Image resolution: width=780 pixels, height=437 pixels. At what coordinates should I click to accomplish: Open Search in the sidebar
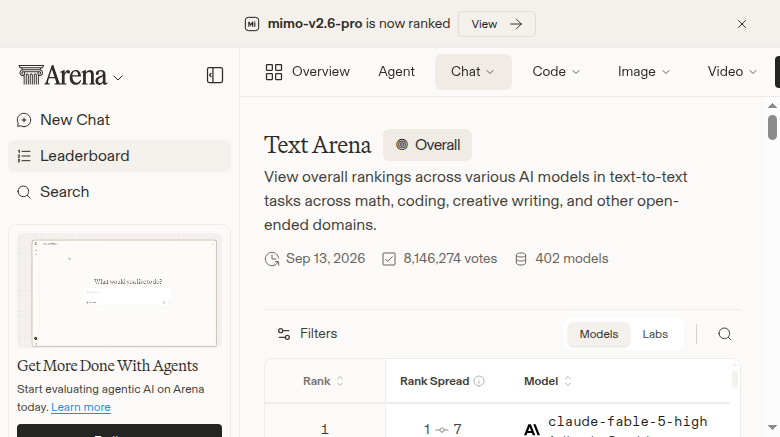119,192
